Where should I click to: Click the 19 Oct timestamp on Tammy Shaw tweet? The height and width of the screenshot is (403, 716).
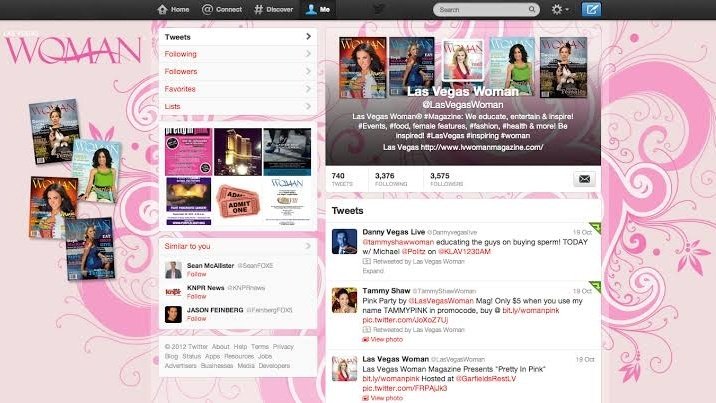click(x=582, y=291)
